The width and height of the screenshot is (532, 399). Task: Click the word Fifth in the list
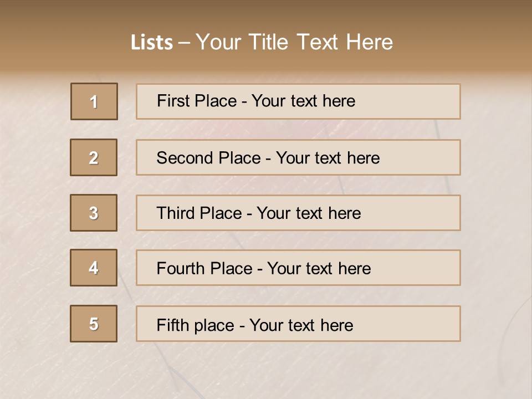172,325
